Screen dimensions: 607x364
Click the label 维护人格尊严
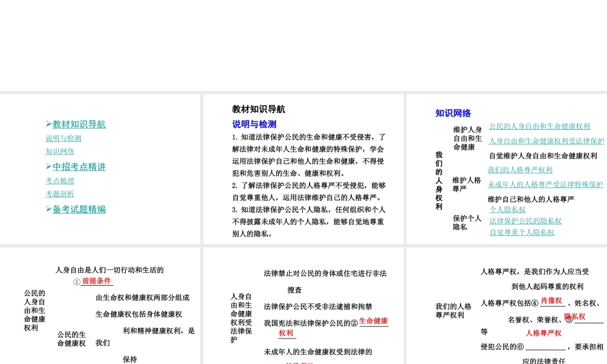466,184
